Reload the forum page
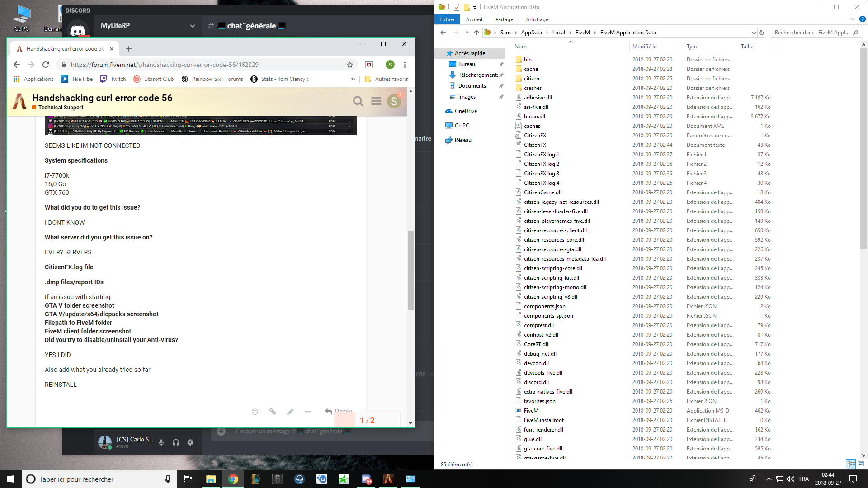The height and width of the screenshot is (488, 868). [x=46, y=65]
